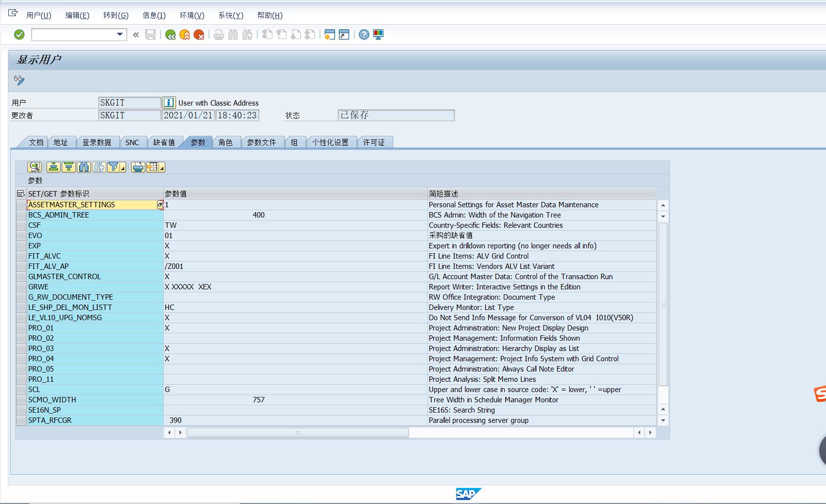Switch to the 组 tab

pyautogui.click(x=294, y=142)
